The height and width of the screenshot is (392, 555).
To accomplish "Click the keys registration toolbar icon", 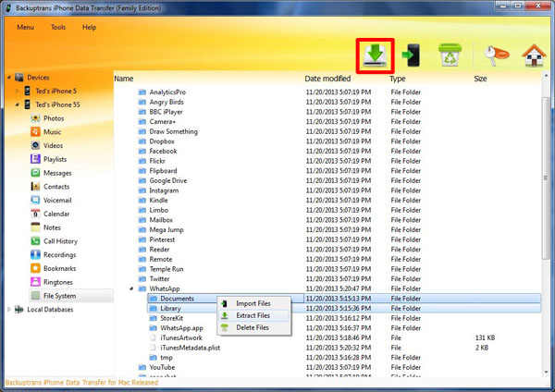I will pos(496,55).
